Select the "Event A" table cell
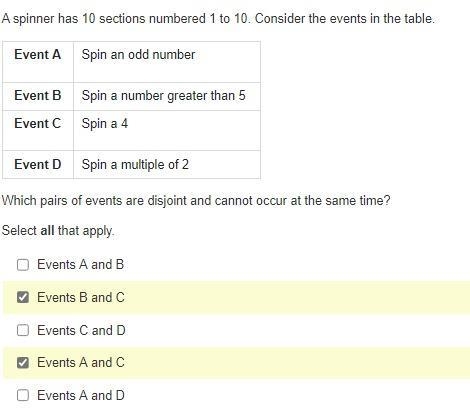Viewport: 470px width, 419px height. (38, 62)
